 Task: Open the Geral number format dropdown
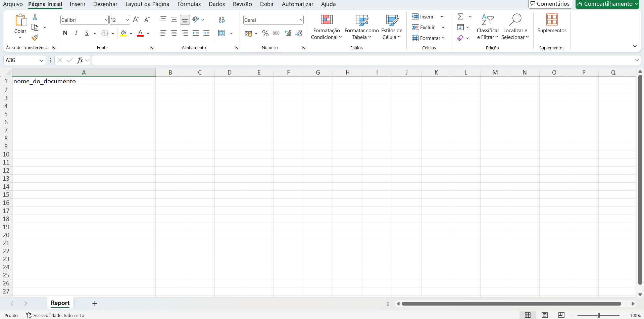(x=301, y=20)
